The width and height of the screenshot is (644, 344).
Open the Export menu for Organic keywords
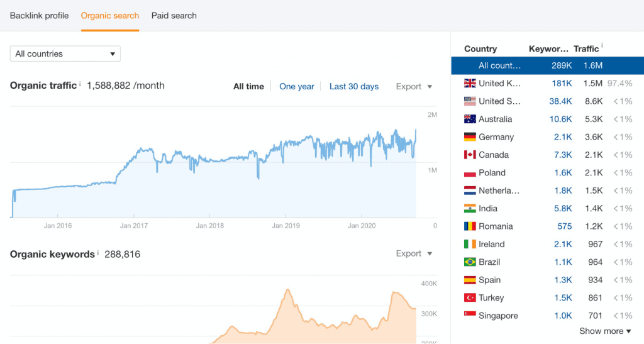click(414, 253)
